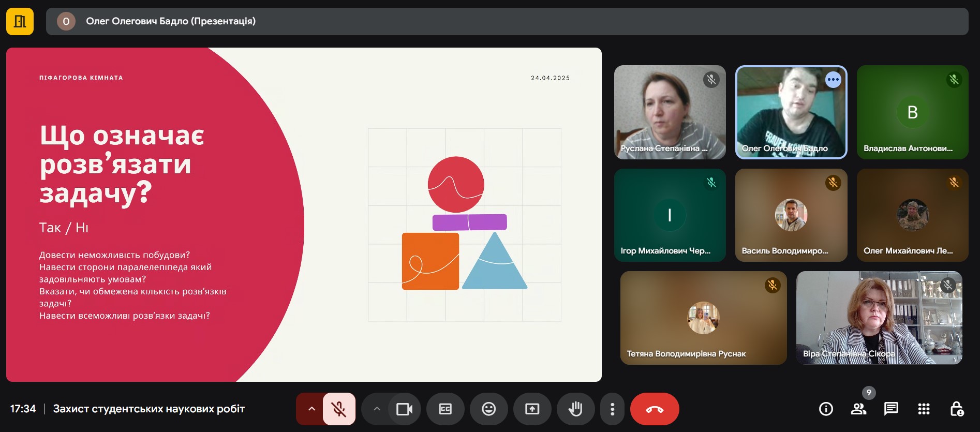Open tile options on Олег Олегович Бадло video

pyautogui.click(x=833, y=80)
